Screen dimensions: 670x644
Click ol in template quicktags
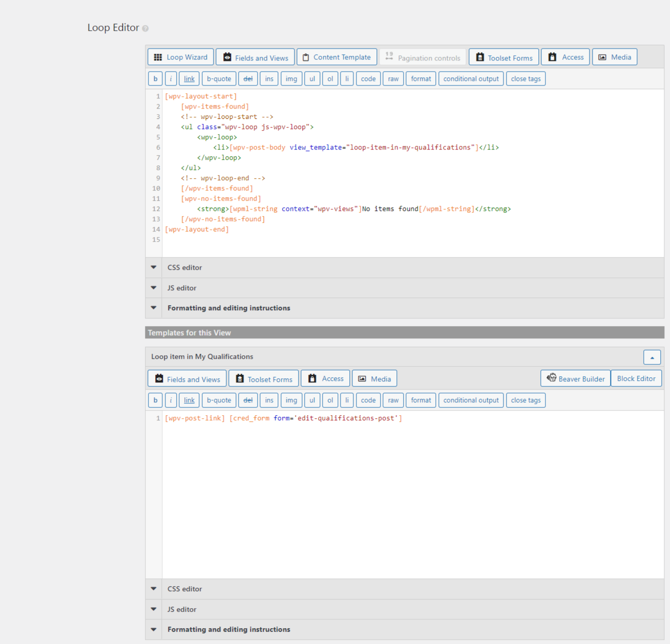pyautogui.click(x=330, y=400)
